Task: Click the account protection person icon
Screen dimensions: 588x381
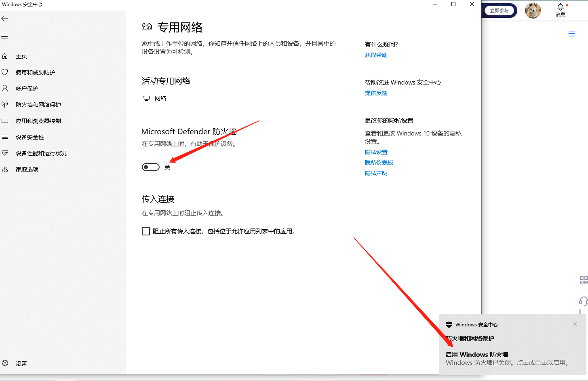Action: click(5, 88)
